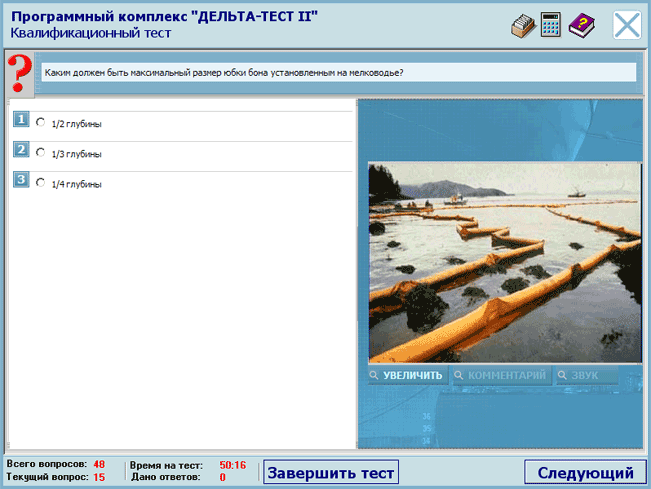Select the radio button for 1/3 глубины

point(40,152)
